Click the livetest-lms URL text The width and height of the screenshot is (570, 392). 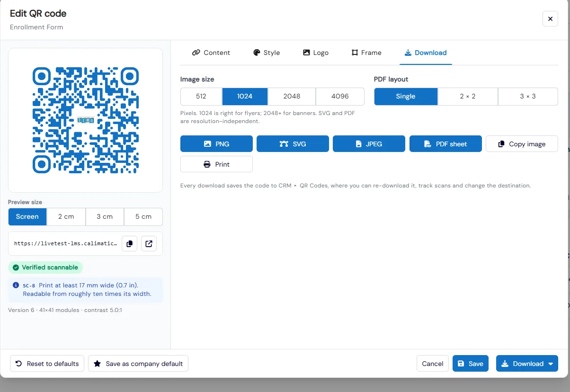point(65,244)
